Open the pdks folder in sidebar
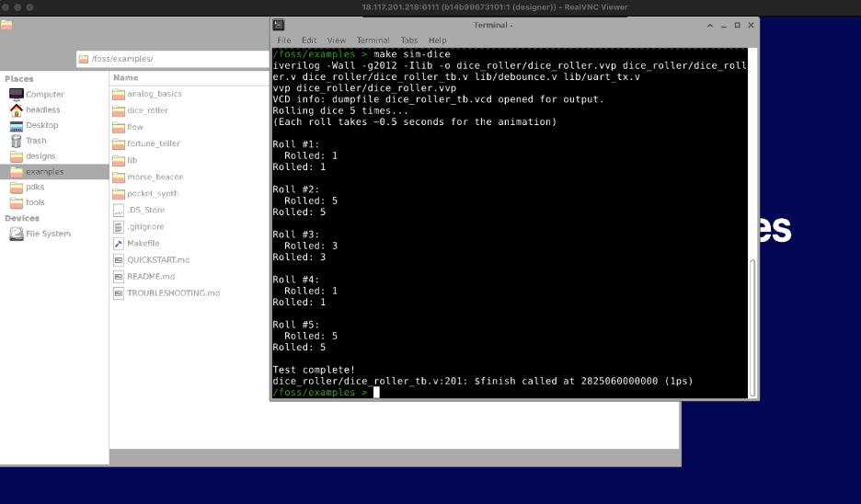The width and height of the screenshot is (861, 504). [35, 187]
